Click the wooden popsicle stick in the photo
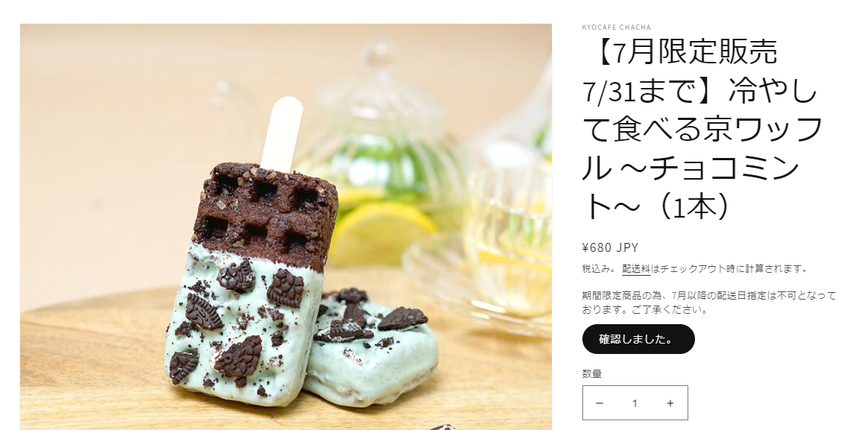 tap(282, 132)
